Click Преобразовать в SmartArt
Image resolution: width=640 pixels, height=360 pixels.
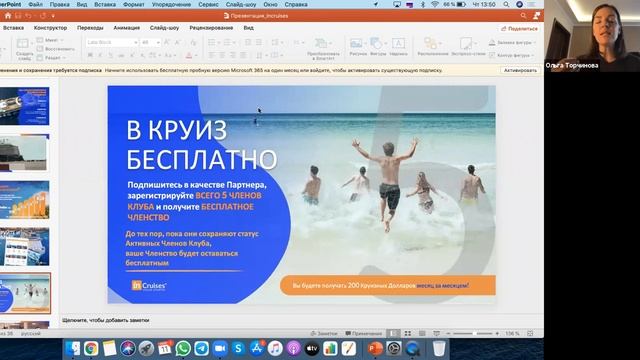(x=323, y=49)
